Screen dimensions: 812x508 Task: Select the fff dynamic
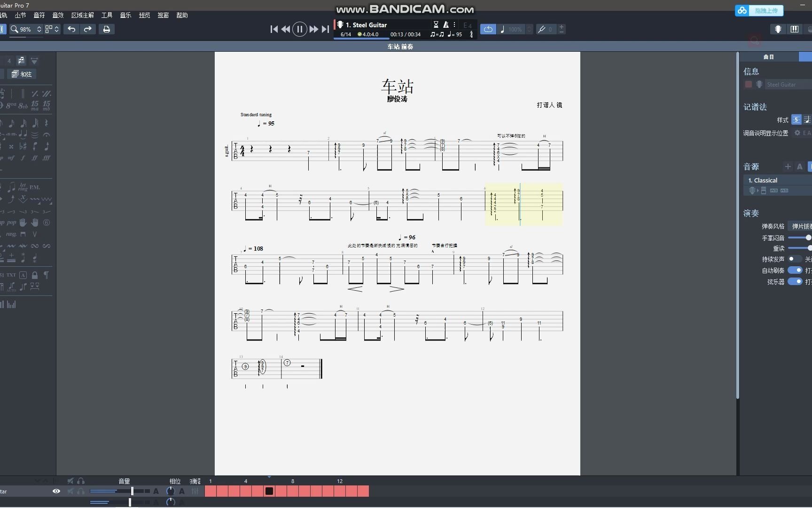point(47,158)
